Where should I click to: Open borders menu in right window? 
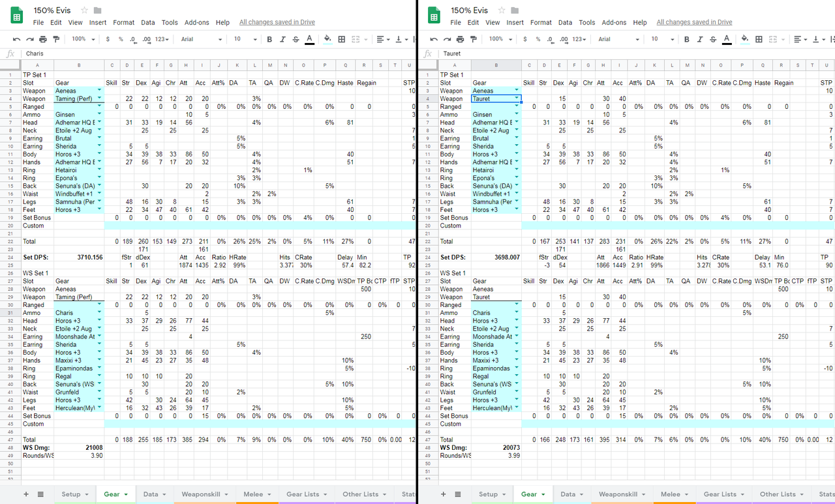759,39
